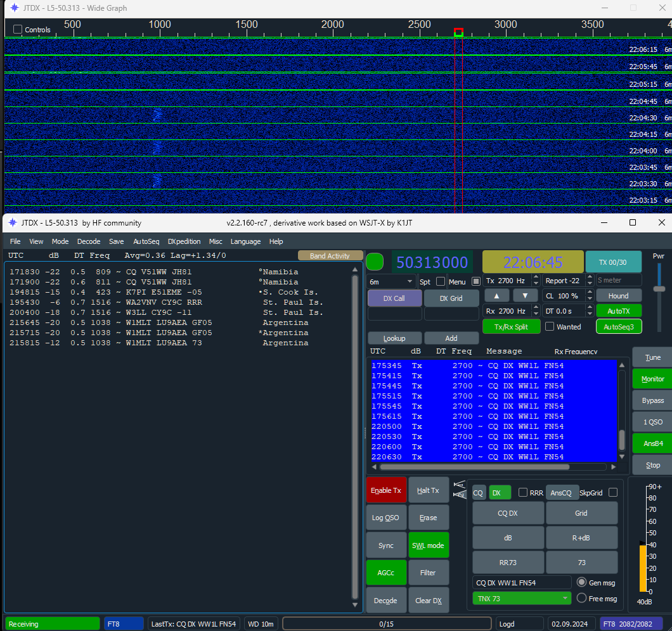The image size is (672, 631).
Task: Click the Band Activity vertical scrollbar
Action: 355,437
